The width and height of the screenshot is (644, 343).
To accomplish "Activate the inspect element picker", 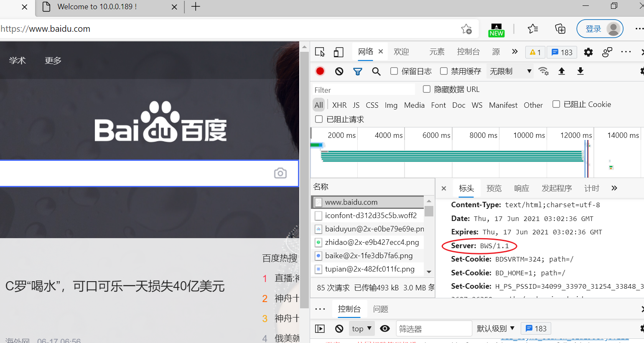I will click(320, 51).
